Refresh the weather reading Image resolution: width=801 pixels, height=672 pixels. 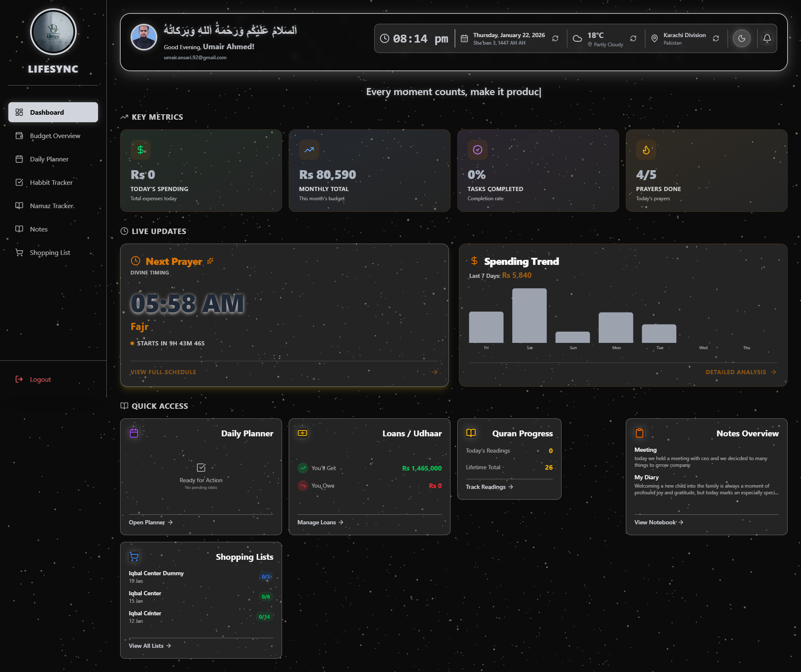pyautogui.click(x=633, y=38)
